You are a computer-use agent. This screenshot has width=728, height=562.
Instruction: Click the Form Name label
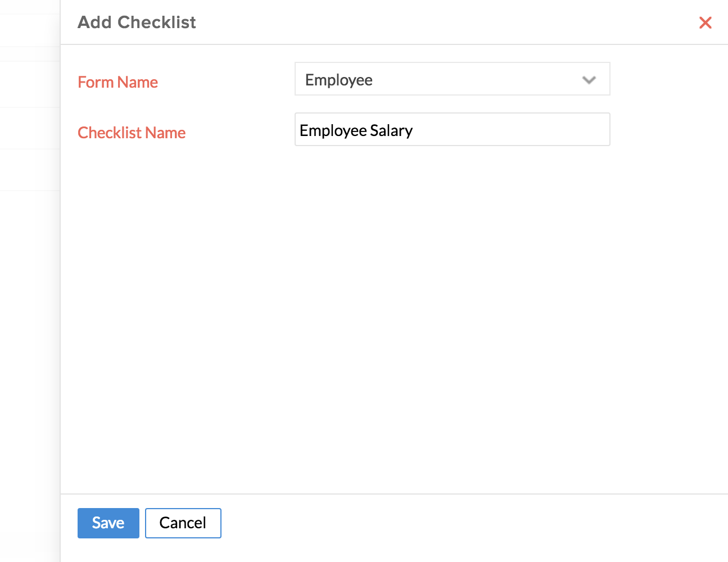(x=117, y=82)
